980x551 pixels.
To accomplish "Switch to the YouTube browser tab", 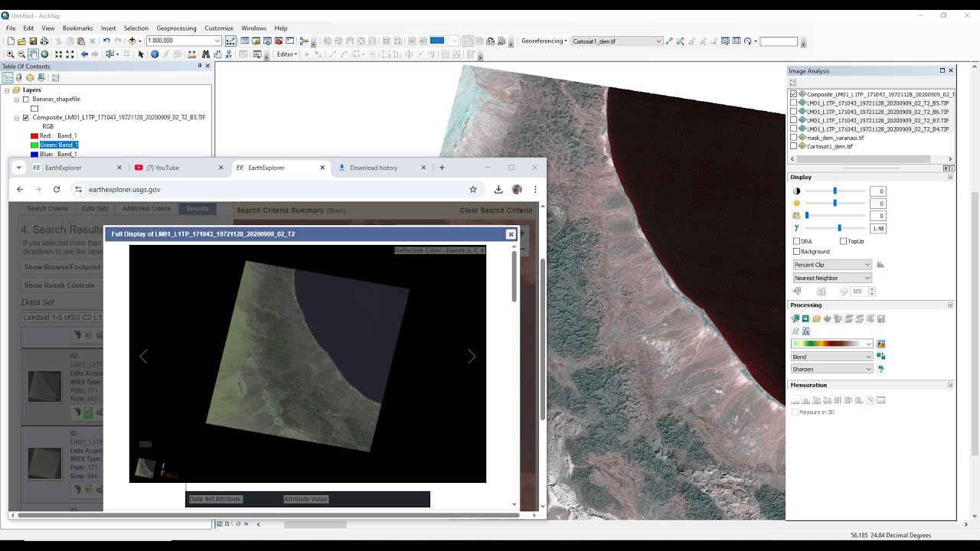I will 178,168.
